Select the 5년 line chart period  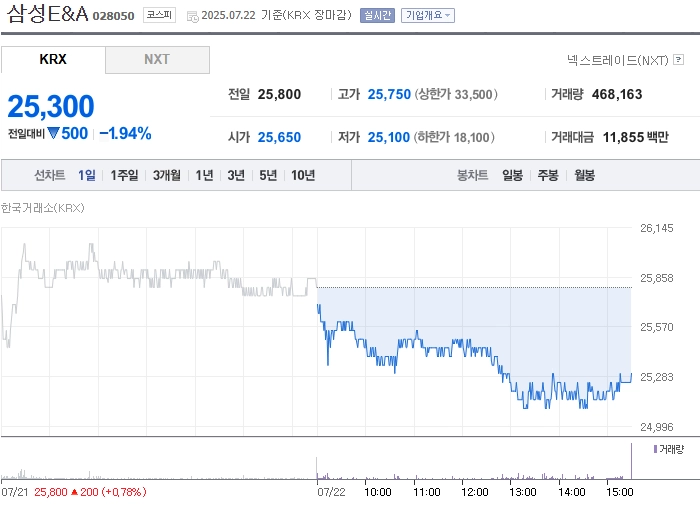point(268,175)
